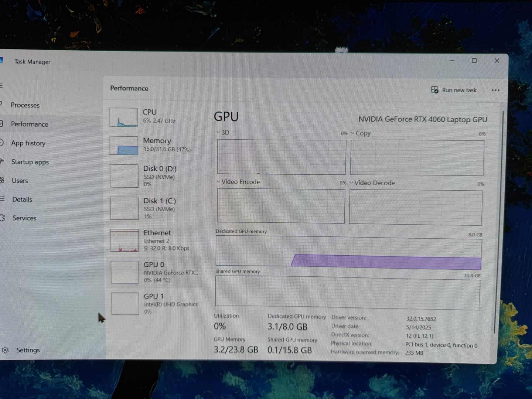Click DirectX version 12 (FL 12.1)

(419, 336)
